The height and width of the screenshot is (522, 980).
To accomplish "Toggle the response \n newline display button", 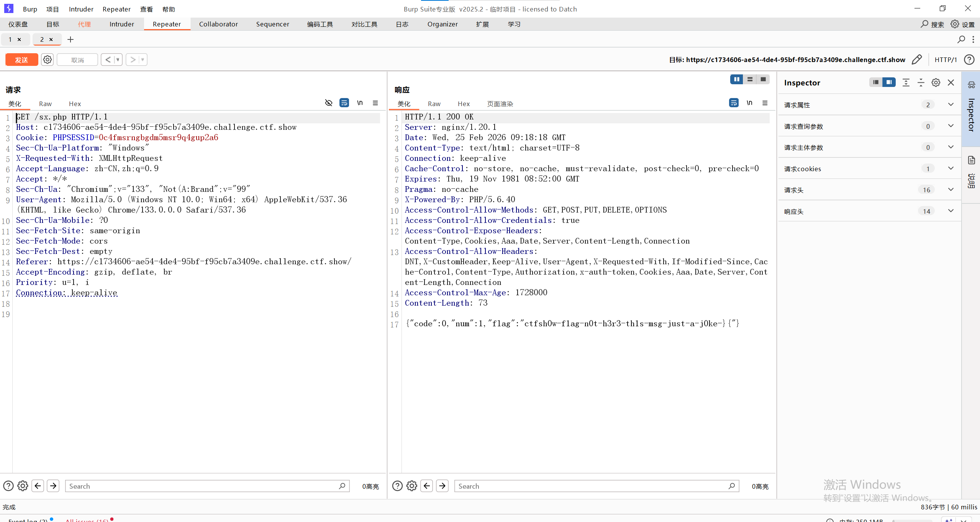I will 749,103.
